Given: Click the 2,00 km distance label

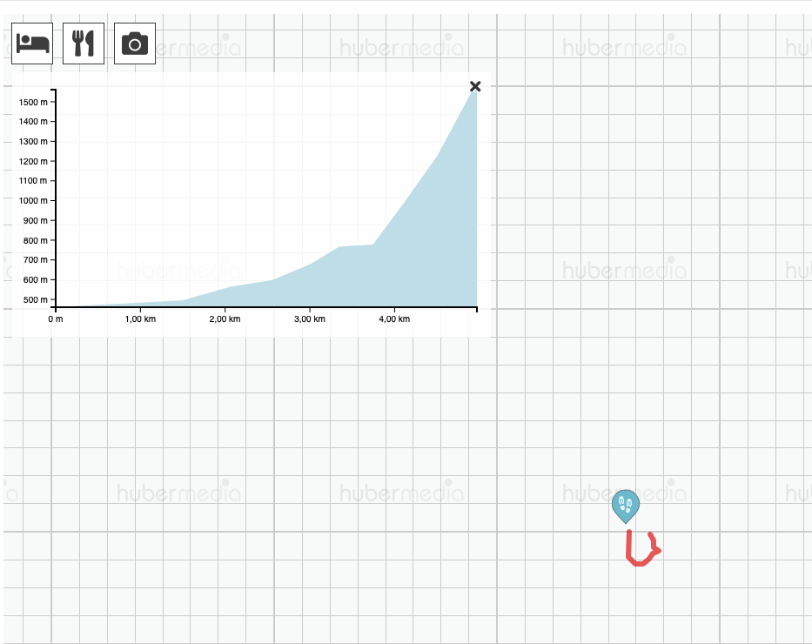Looking at the screenshot, I should (x=225, y=319).
